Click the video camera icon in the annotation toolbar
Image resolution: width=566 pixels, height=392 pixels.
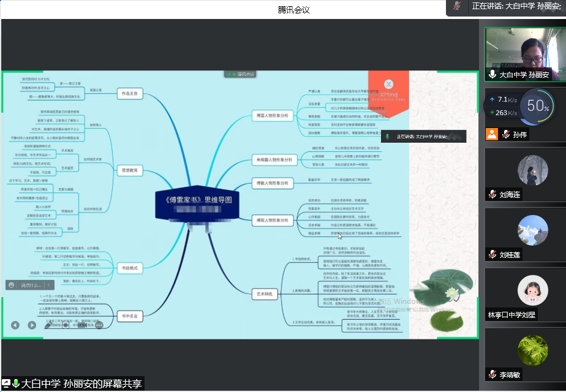tap(83, 325)
